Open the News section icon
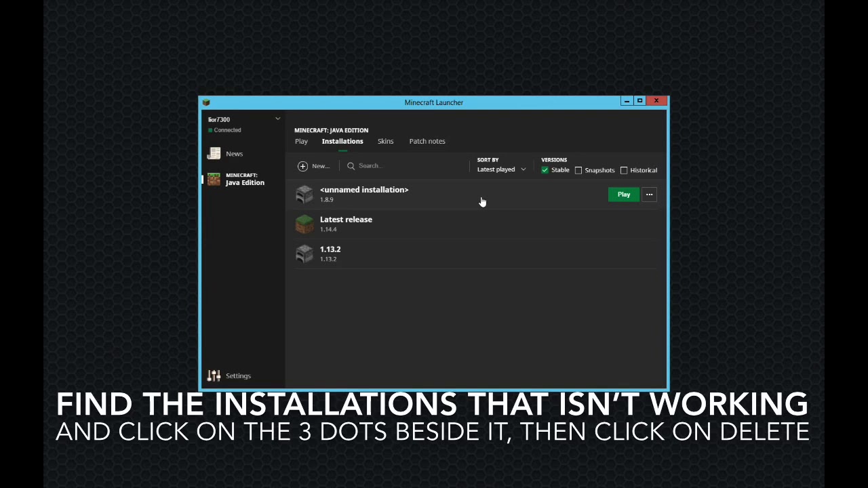The image size is (868, 488). coord(214,154)
